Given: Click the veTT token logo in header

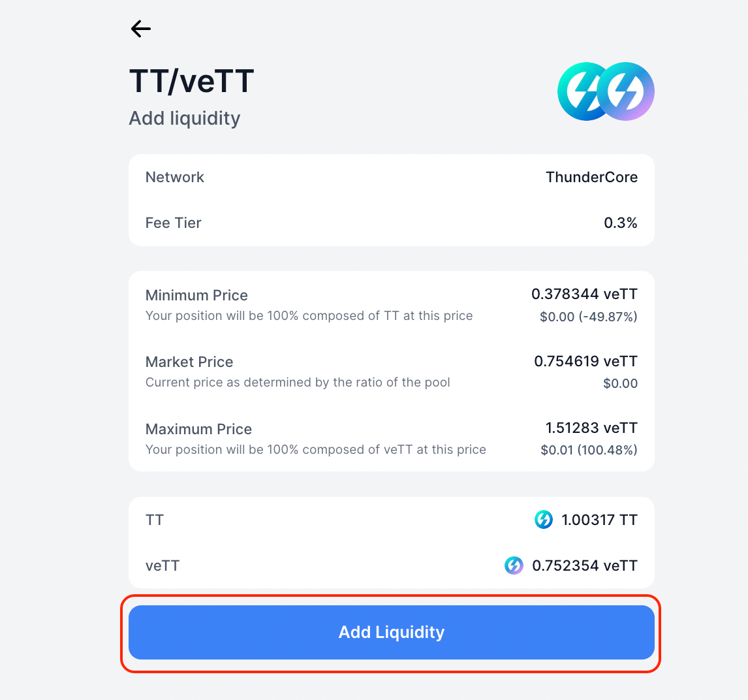Looking at the screenshot, I should pyautogui.click(x=625, y=91).
